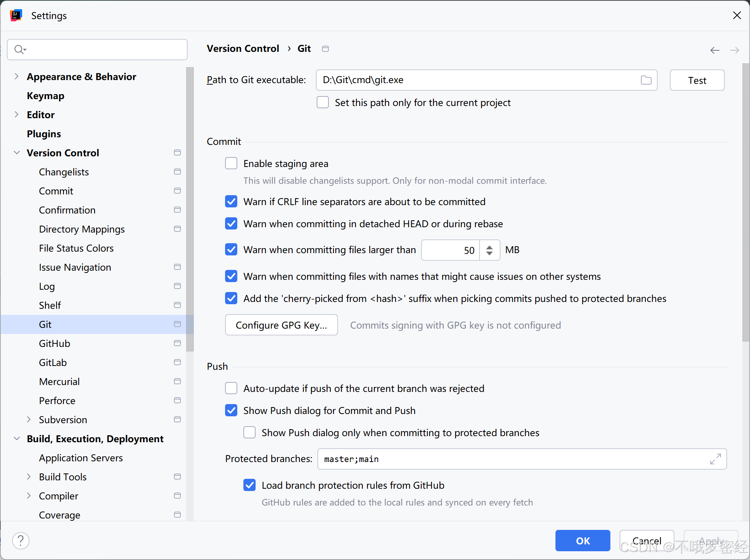Expand Appearance & Behavior section
Viewport: 750px width, 560px height.
[x=16, y=77]
